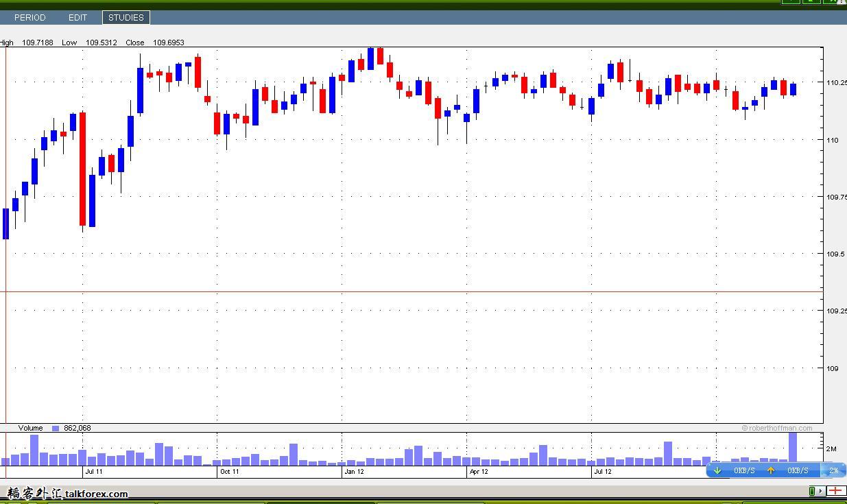Viewport: 847px width, 504px height.
Task: Click the 109.5 price axis label
Action: click(x=835, y=254)
